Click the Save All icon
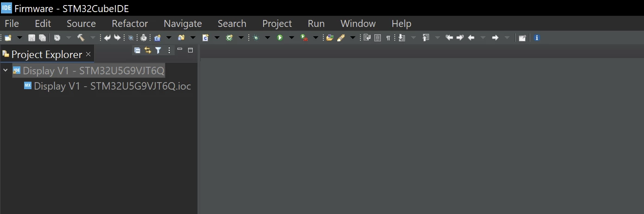The height and width of the screenshot is (214, 644). 42,38
